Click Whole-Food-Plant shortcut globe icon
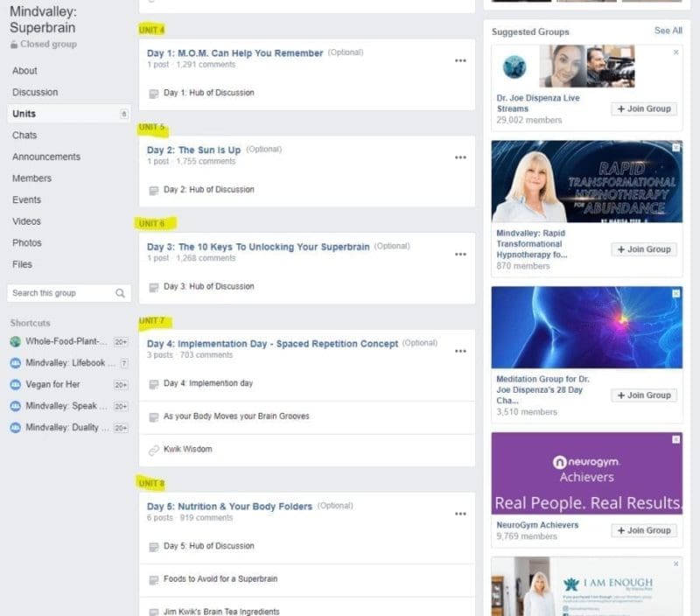This screenshot has height=616, width=700. (x=16, y=341)
